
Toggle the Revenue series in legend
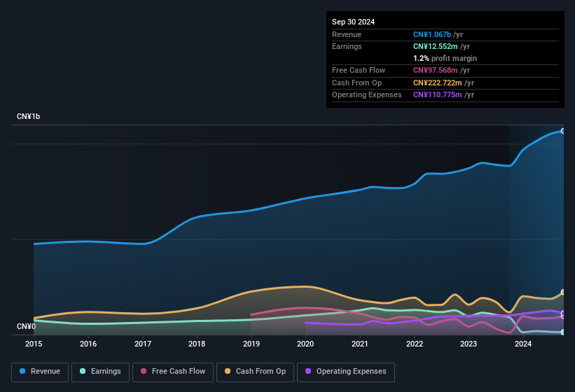[41, 372]
